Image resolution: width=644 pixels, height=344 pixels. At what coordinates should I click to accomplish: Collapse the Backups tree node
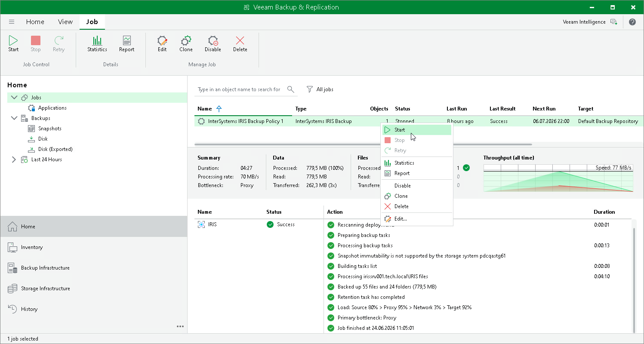tap(14, 118)
